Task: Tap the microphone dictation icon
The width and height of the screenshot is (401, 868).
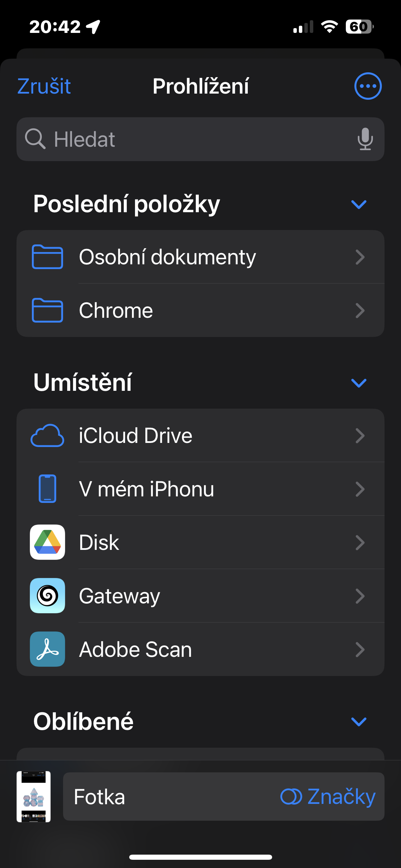Action: click(x=365, y=139)
